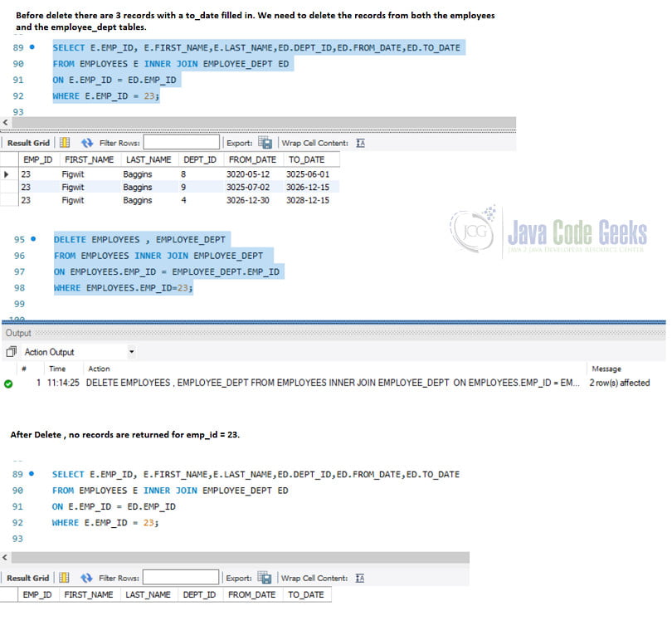672x640 pixels.
Task: Switch to the Result Grid tab
Action: point(28,141)
